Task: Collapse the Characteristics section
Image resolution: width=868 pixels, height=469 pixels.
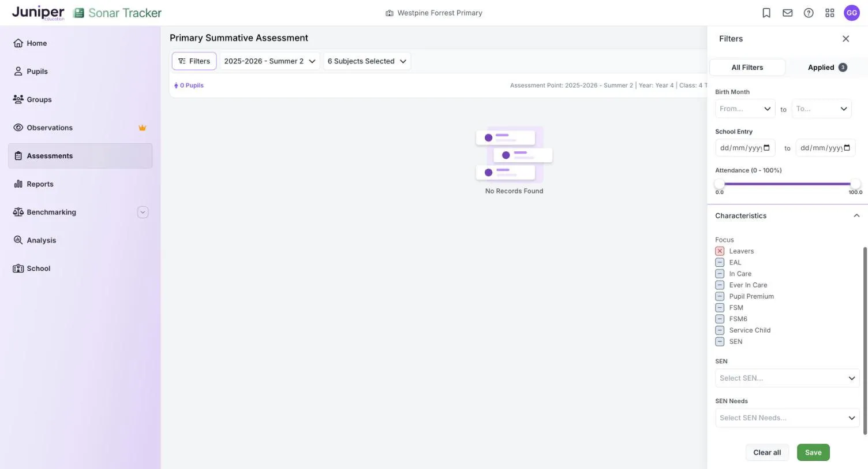Action: 856,215
